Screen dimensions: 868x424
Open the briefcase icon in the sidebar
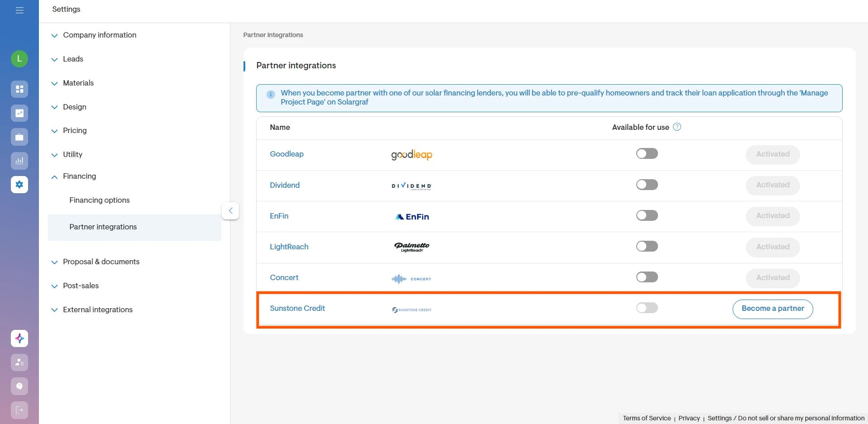(x=19, y=137)
